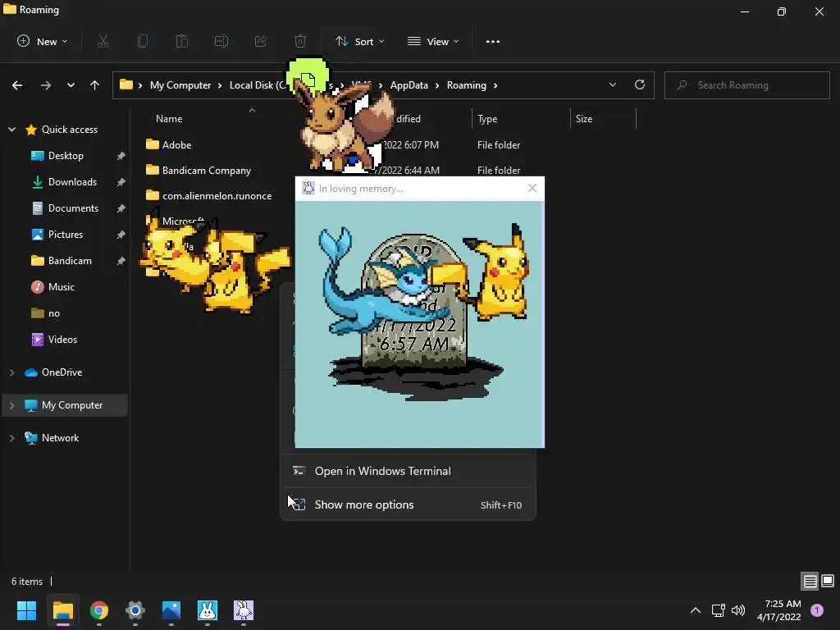This screenshot has width=840, height=630.
Task: Go forward with the right arrow
Action: point(46,85)
